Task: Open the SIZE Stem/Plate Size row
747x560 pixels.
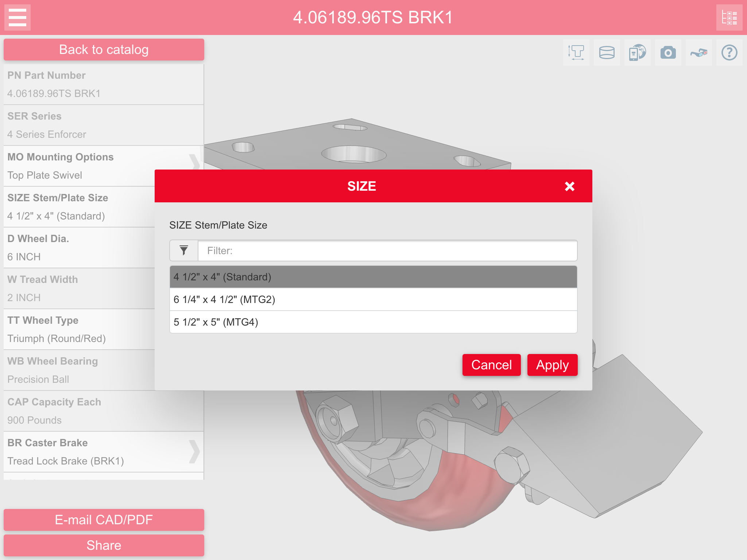Action: click(x=79, y=207)
